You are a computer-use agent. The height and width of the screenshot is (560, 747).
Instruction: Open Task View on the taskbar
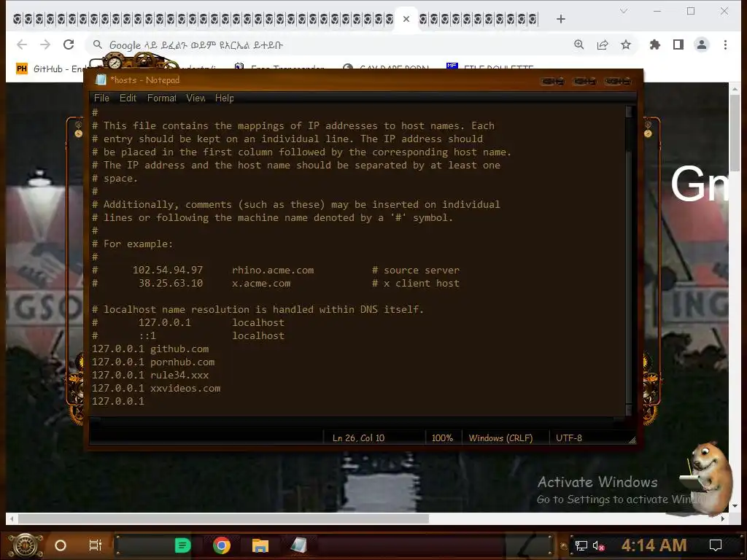coord(96,545)
